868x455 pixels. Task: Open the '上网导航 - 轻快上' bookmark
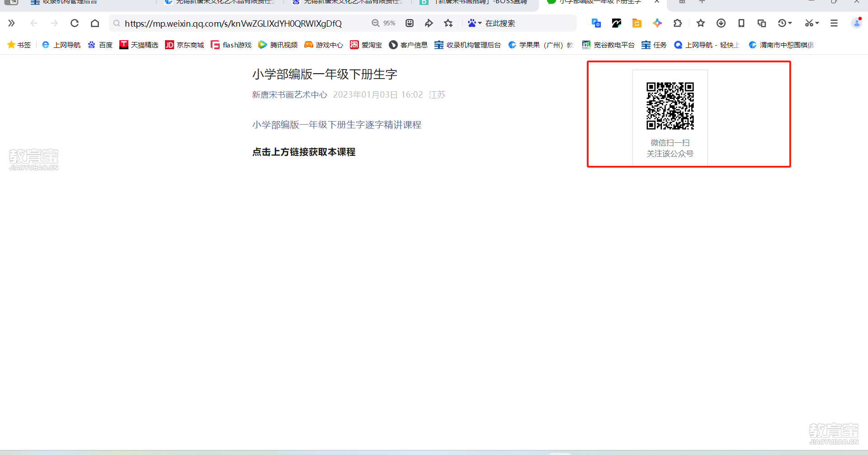[707, 45]
